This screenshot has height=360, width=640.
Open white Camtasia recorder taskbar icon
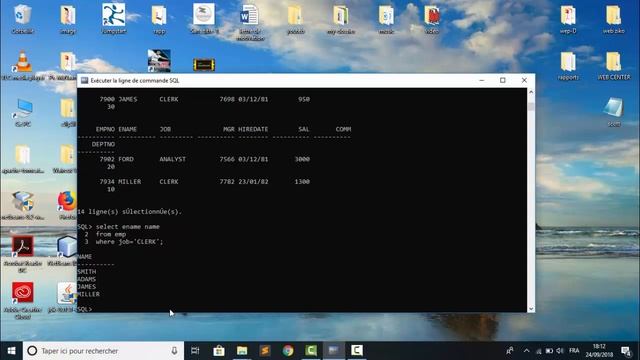[x=357, y=351]
